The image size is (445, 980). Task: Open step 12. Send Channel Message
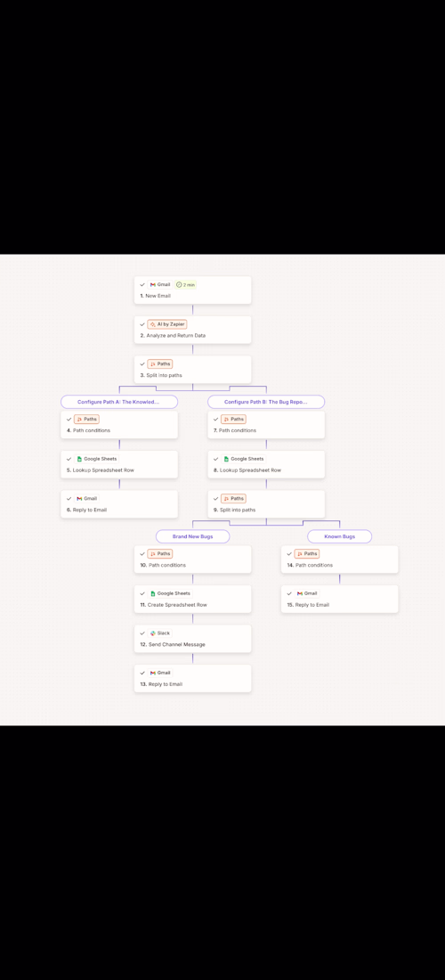coord(193,639)
